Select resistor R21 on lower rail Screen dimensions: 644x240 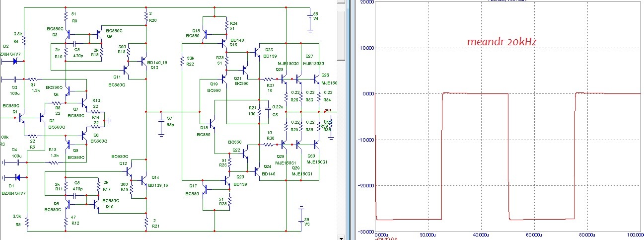point(145,221)
